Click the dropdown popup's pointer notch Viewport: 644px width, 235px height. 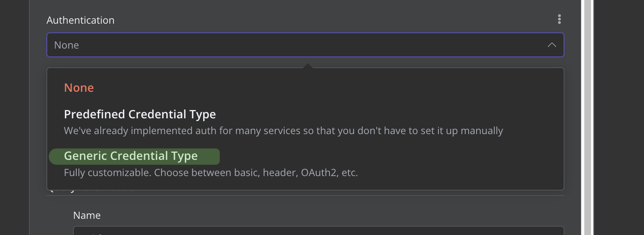[307, 66]
